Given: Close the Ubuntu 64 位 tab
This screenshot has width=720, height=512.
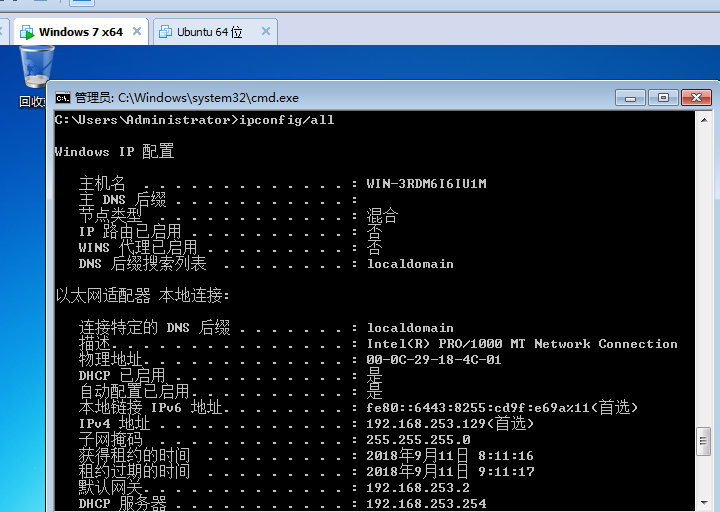Looking at the screenshot, I should 266,31.
